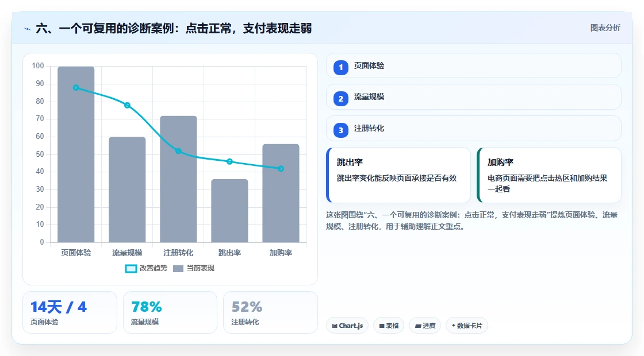Click the 页面体验 x-axis label

pos(76,253)
